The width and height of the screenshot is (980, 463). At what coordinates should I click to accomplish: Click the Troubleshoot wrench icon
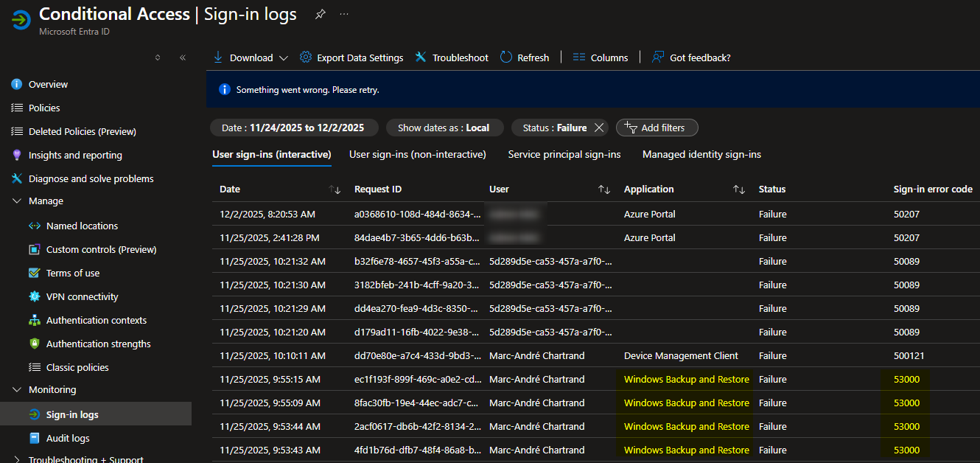421,58
